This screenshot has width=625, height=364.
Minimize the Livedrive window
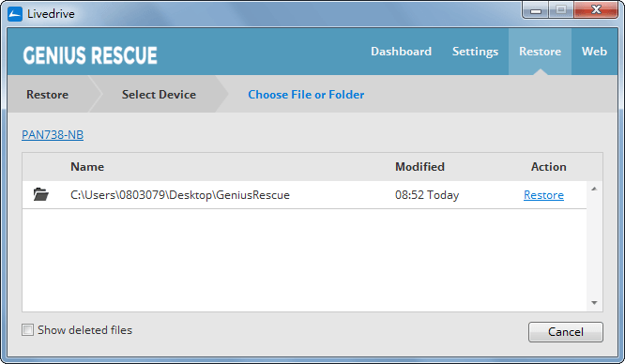536,10
